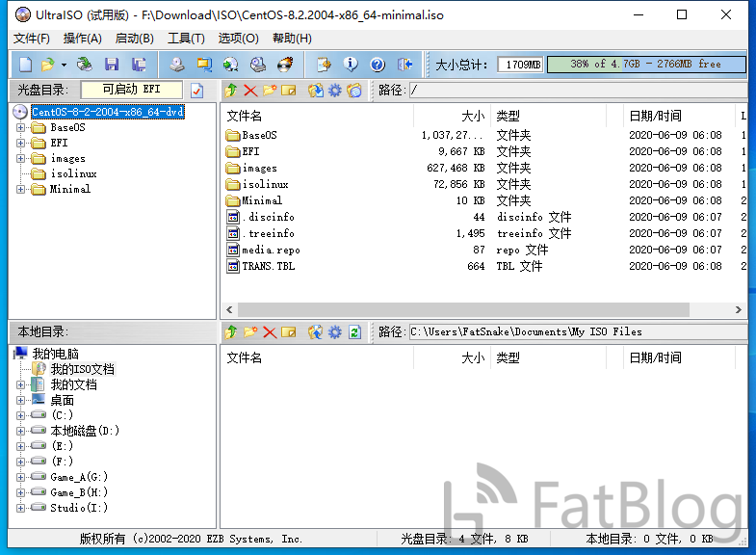Image resolution: width=756 pixels, height=555 pixels.
Task: Open the 操作(A) menu
Action: 83,39
